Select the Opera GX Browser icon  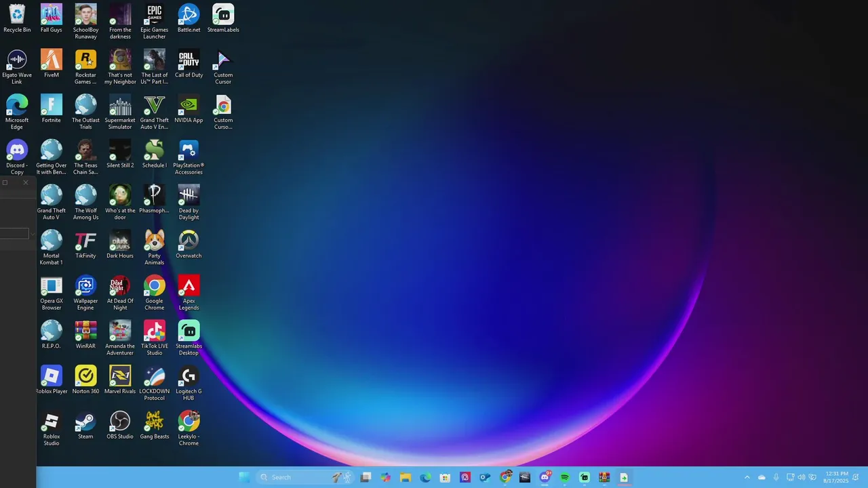point(52,293)
